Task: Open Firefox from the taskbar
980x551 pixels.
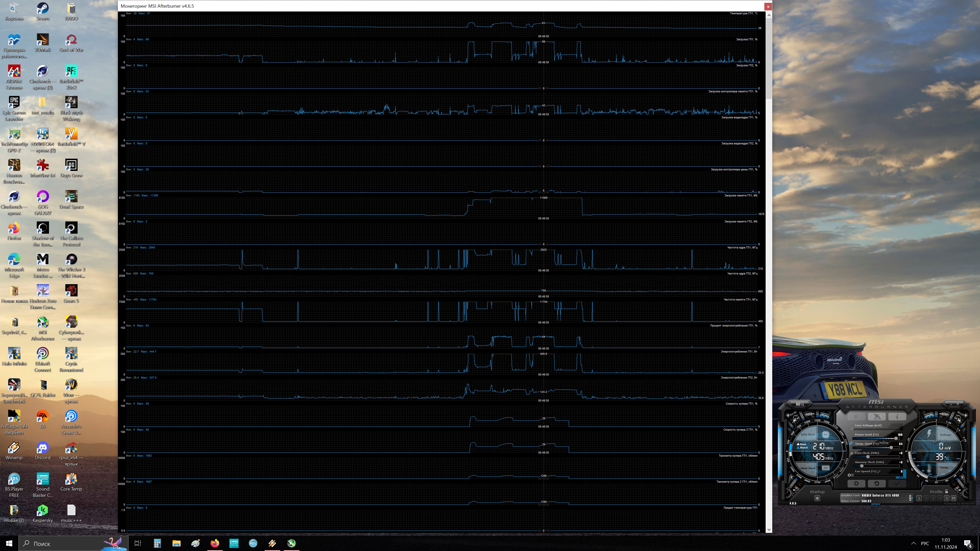Action: [x=215, y=543]
